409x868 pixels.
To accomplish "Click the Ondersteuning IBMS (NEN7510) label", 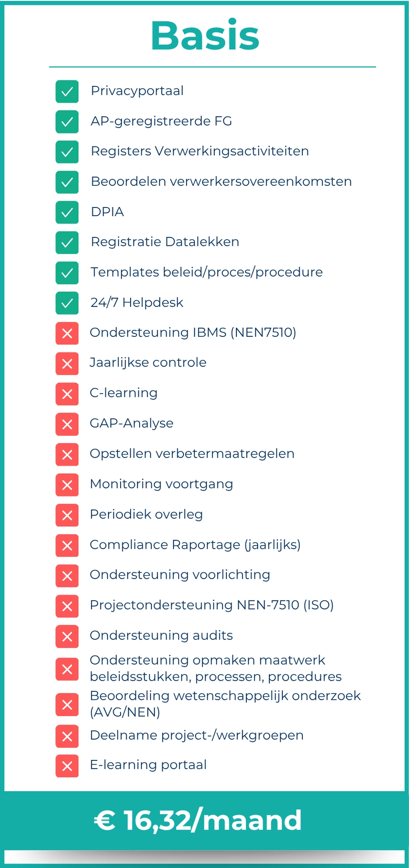I will click(193, 333).
